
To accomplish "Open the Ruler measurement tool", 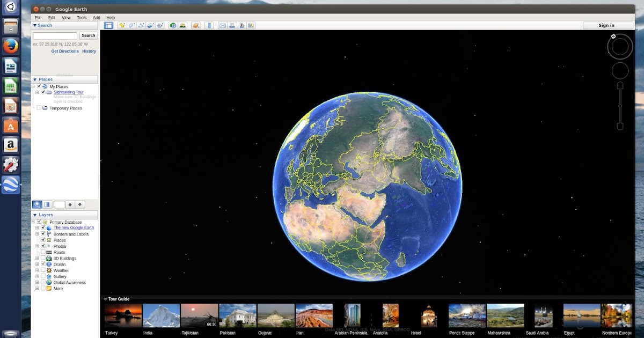I will (208, 25).
